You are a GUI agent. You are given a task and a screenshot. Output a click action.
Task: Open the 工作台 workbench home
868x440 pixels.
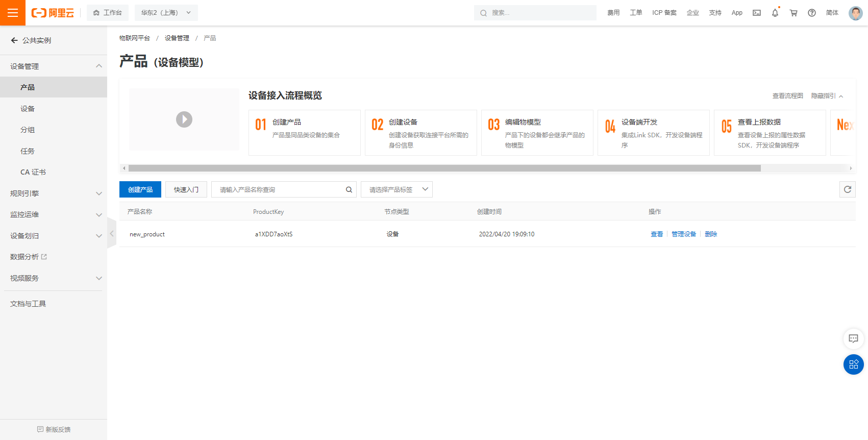click(108, 13)
